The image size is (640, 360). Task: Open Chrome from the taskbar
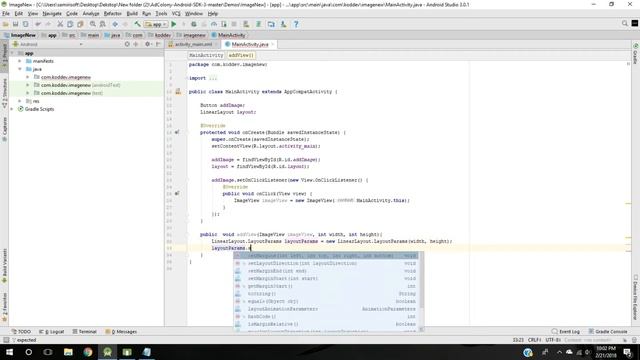click(x=88, y=352)
